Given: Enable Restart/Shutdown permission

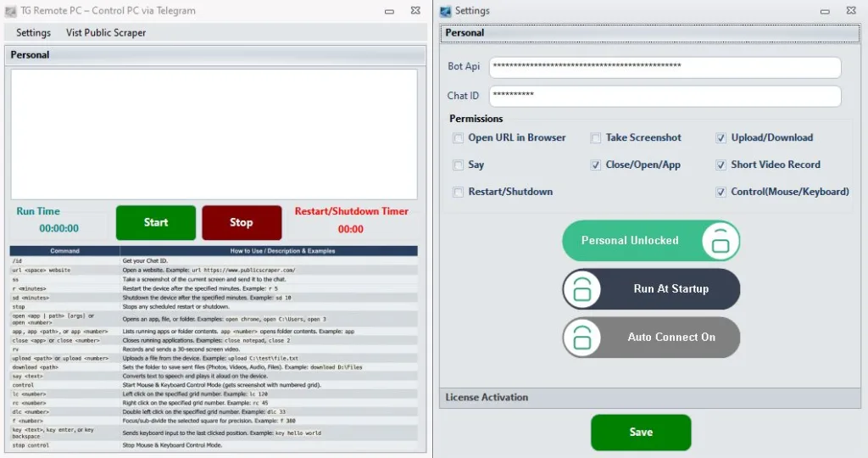Looking at the screenshot, I should [x=458, y=193].
